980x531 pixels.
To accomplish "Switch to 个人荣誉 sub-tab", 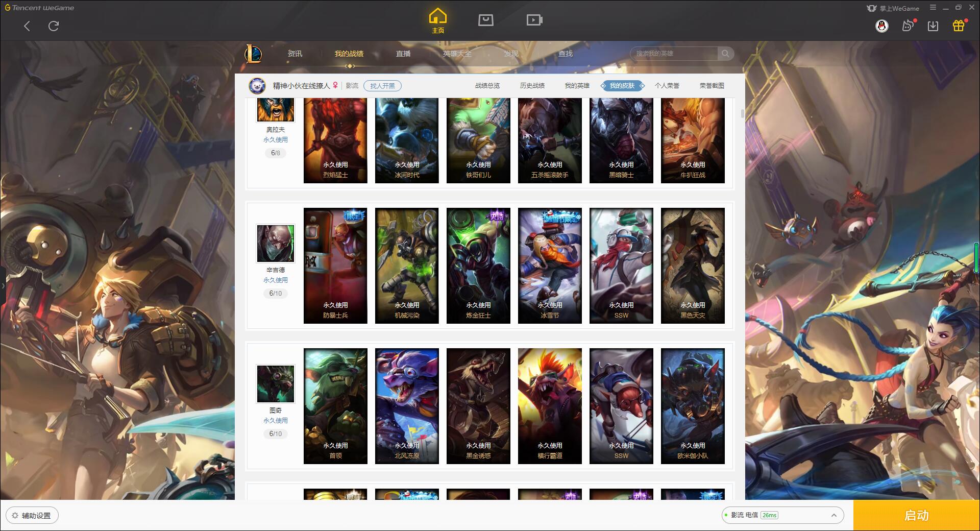I will pyautogui.click(x=667, y=86).
